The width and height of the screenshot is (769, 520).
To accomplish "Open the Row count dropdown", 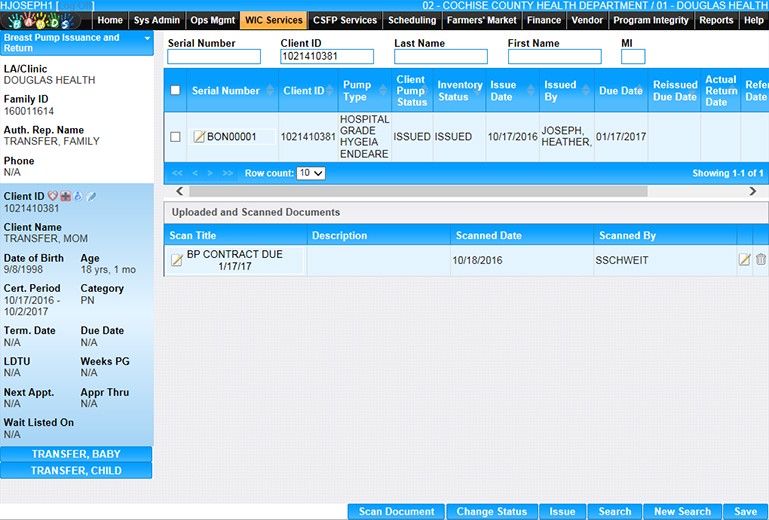I will (x=311, y=173).
